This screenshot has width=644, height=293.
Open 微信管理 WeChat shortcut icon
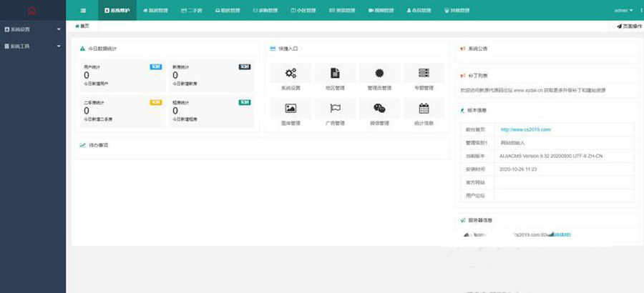pyautogui.click(x=379, y=108)
